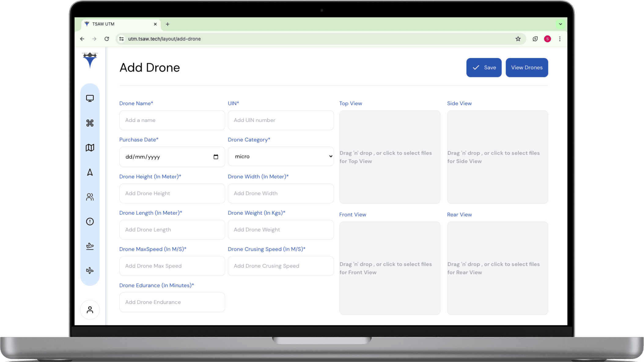Open the flight icon at sidebar bottom
The width and height of the screenshot is (644, 362).
(x=90, y=270)
